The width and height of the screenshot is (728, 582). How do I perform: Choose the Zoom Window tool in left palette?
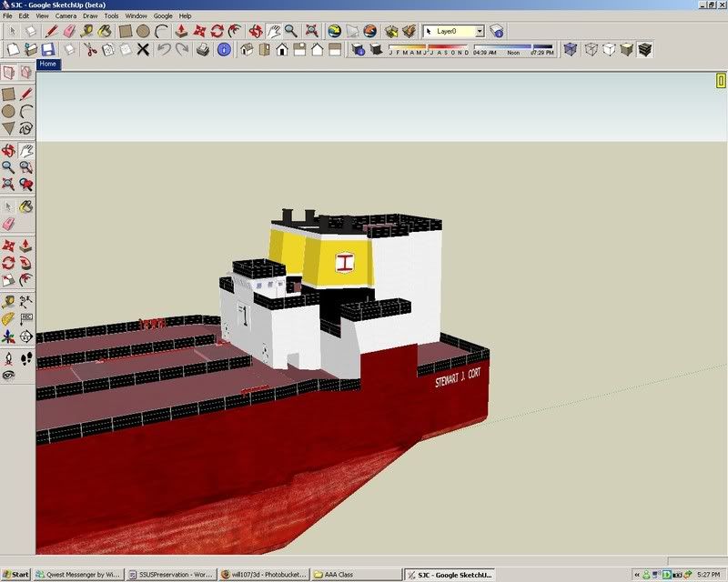pyautogui.click(x=26, y=167)
